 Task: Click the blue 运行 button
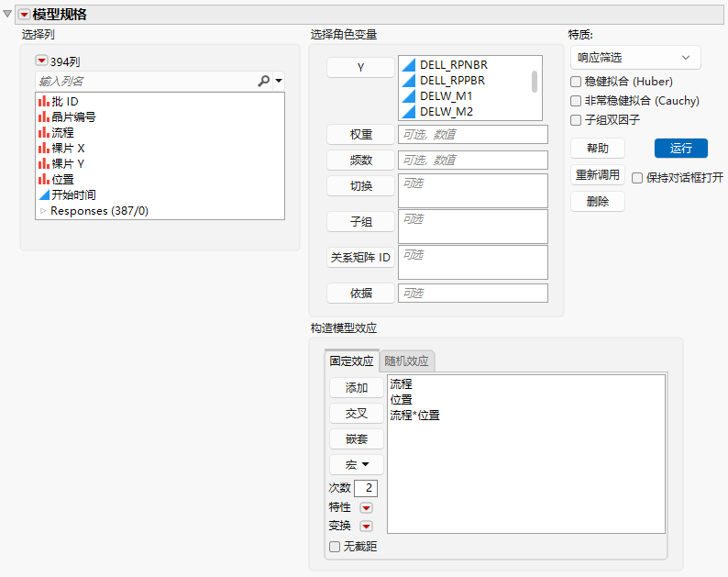coord(681,149)
